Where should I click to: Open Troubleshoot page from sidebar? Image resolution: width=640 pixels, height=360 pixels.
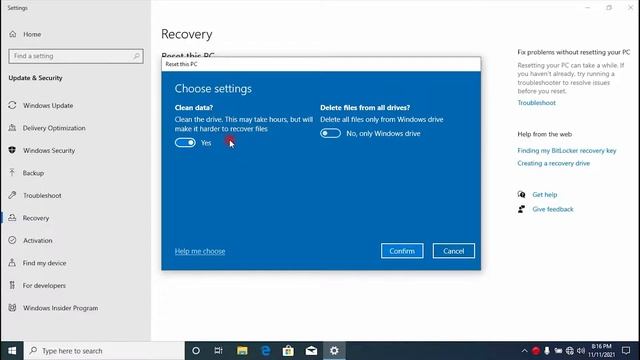tap(42, 195)
